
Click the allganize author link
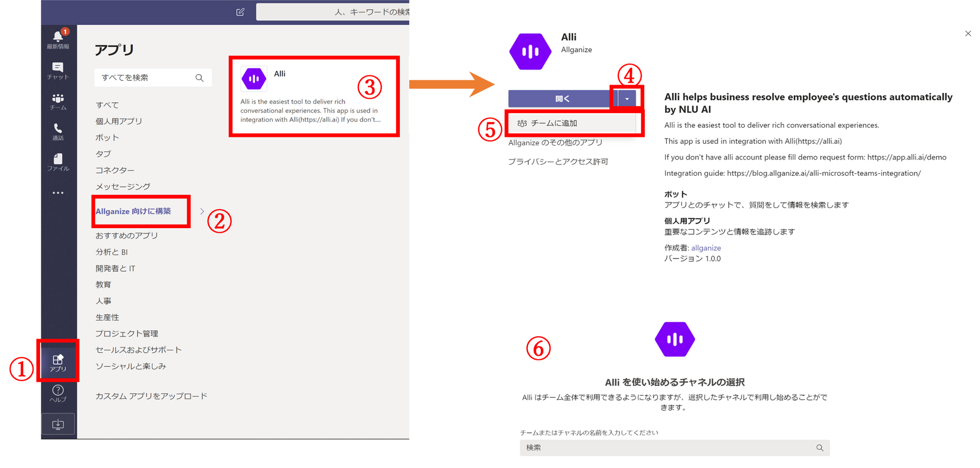point(706,248)
